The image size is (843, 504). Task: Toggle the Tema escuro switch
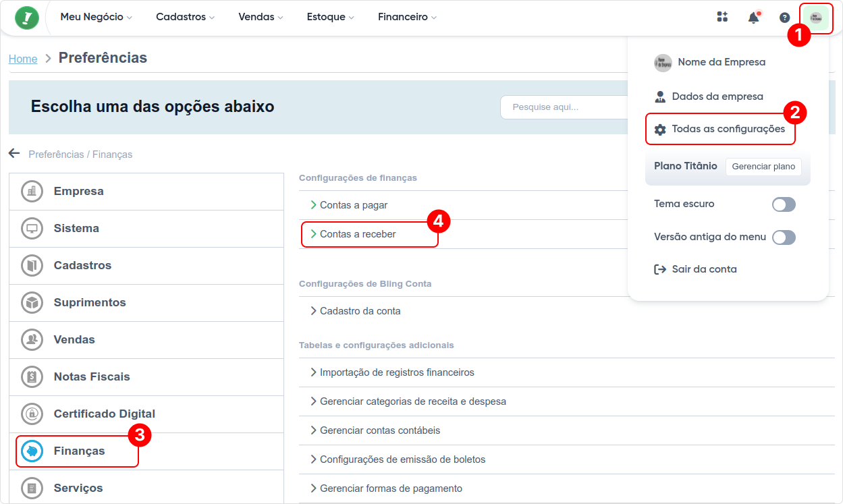(784, 204)
